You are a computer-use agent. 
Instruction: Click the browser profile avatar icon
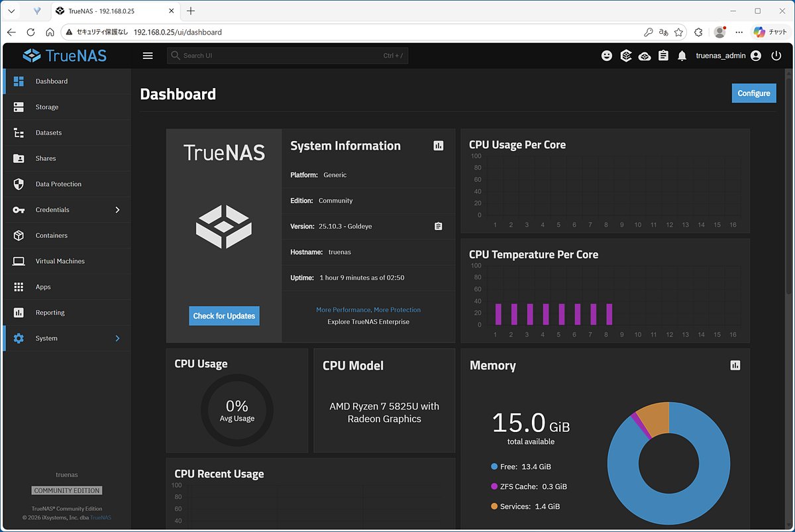(x=719, y=32)
